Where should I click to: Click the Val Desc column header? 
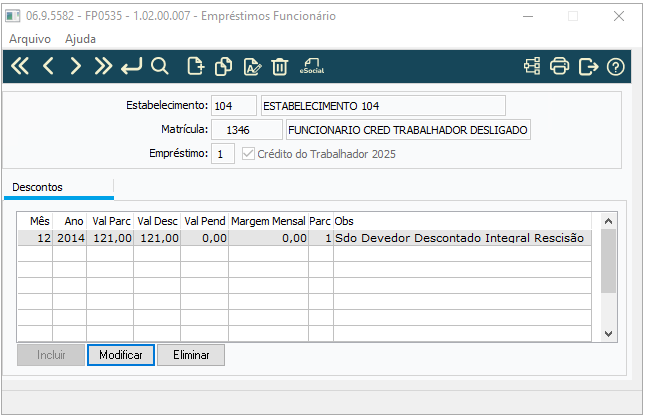point(157,221)
